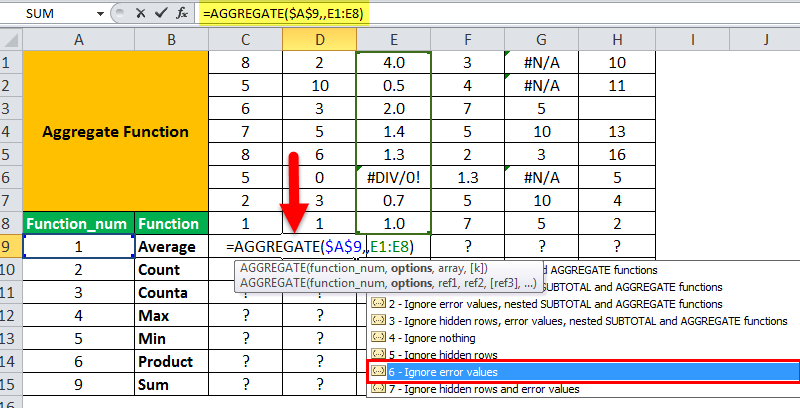Select column I header
This screenshot has width=800, height=408.
[x=692, y=39]
